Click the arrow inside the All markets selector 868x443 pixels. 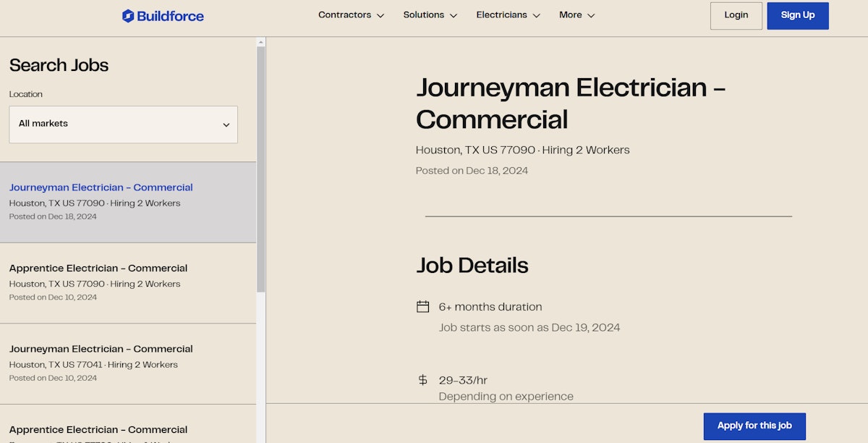pos(225,124)
